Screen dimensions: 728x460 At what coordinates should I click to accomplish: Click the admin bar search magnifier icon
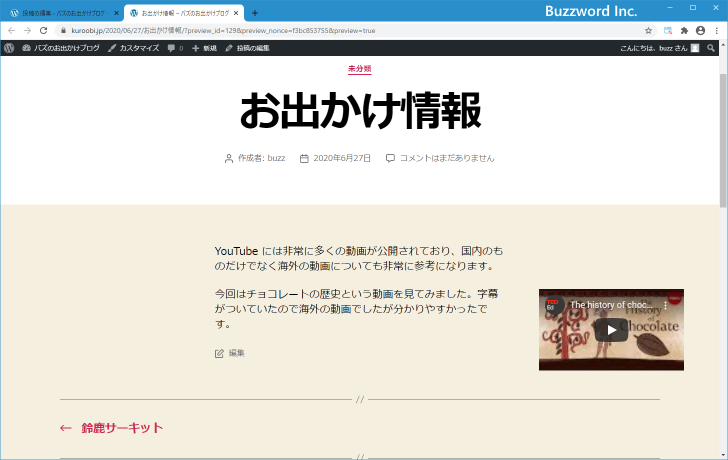tap(711, 48)
